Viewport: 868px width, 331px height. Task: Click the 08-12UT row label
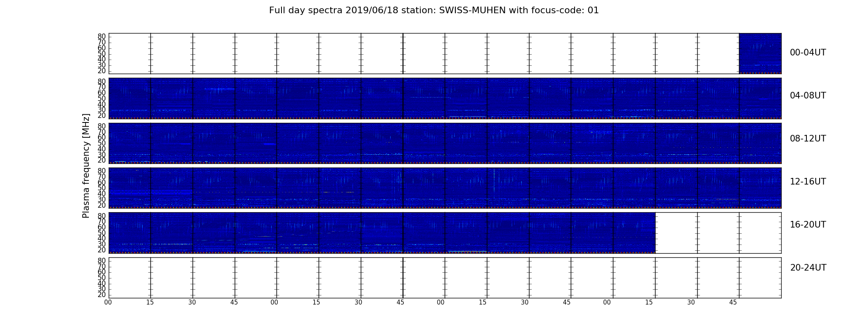coord(808,139)
